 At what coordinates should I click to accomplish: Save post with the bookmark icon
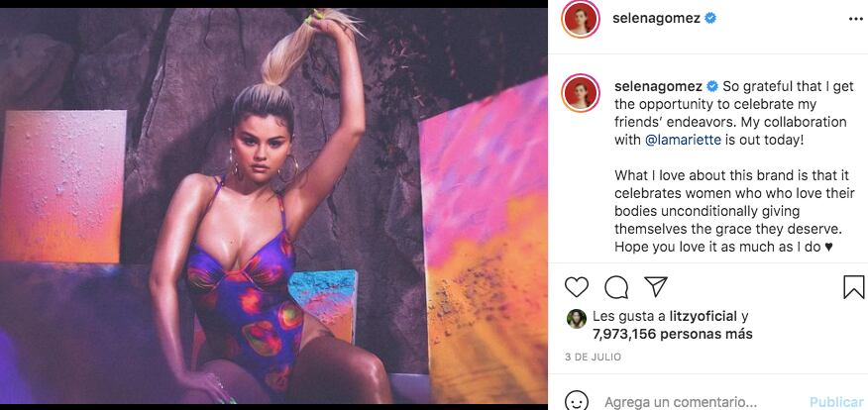[854, 287]
